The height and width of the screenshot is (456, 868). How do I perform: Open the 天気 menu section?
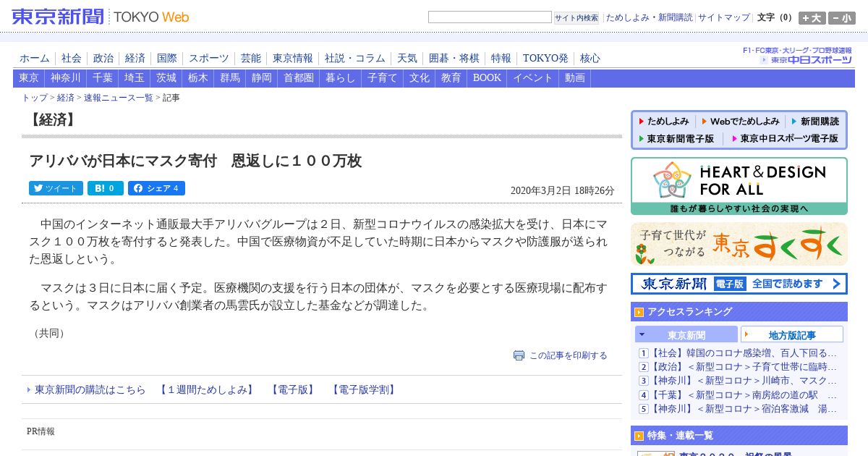pos(407,59)
